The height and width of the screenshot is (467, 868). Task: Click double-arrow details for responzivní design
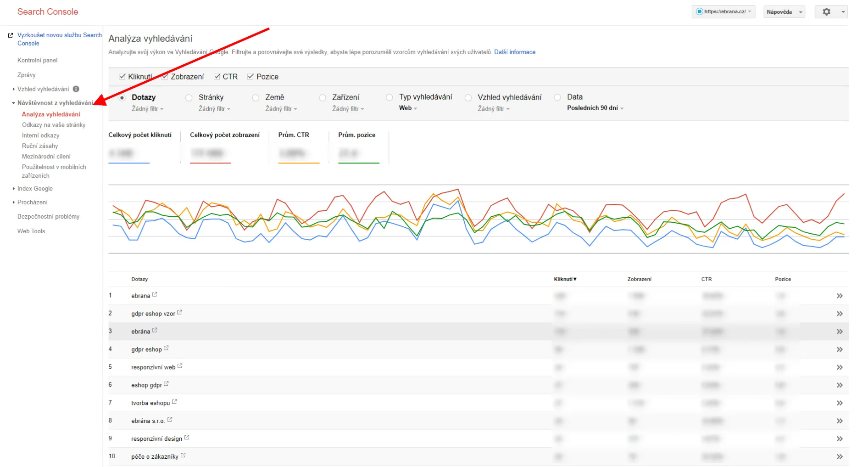coord(840,439)
